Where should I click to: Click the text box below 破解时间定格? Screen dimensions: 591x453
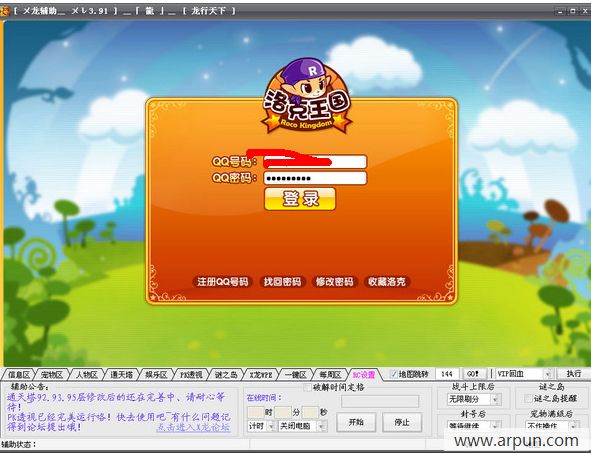pos(380,401)
